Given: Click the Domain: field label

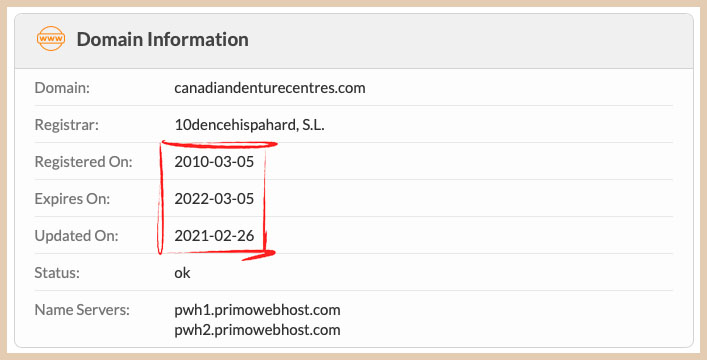Looking at the screenshot, I should tap(62, 88).
